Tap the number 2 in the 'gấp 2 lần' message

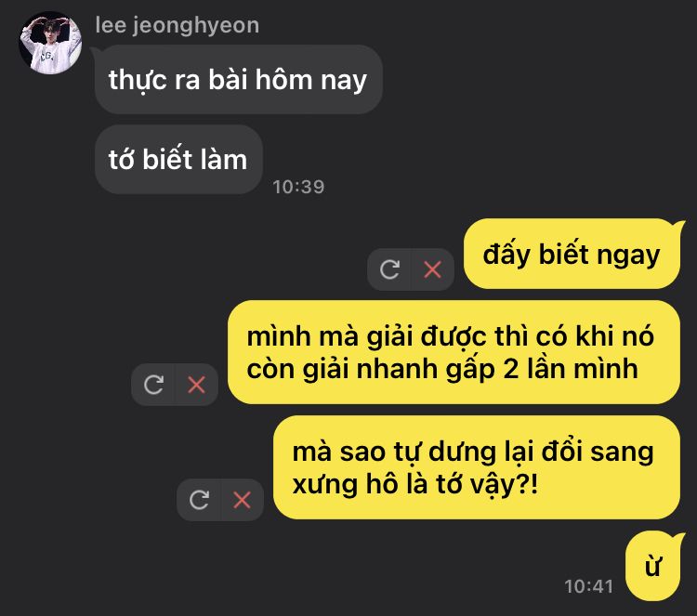click(510, 369)
